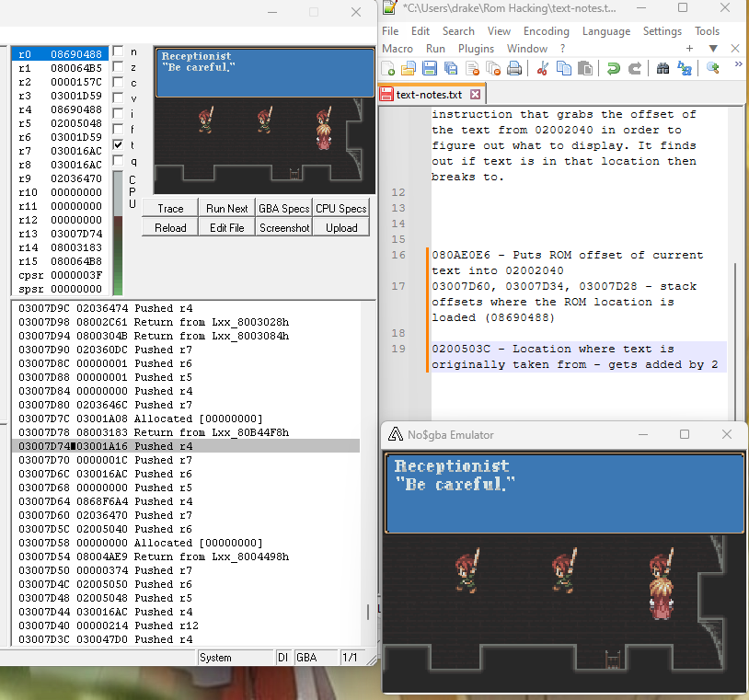Close the document via menu bar X
Screen dimensions: 749x700
tap(735, 48)
